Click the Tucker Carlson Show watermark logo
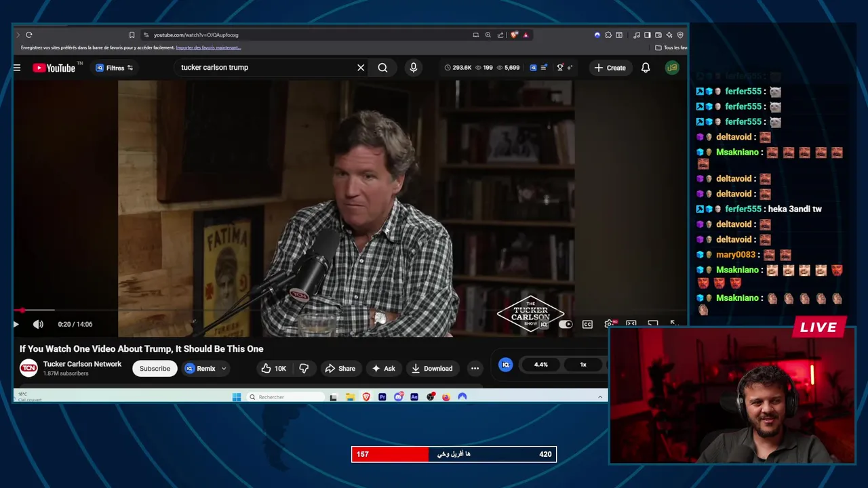This screenshot has width=868, height=488. [531, 314]
